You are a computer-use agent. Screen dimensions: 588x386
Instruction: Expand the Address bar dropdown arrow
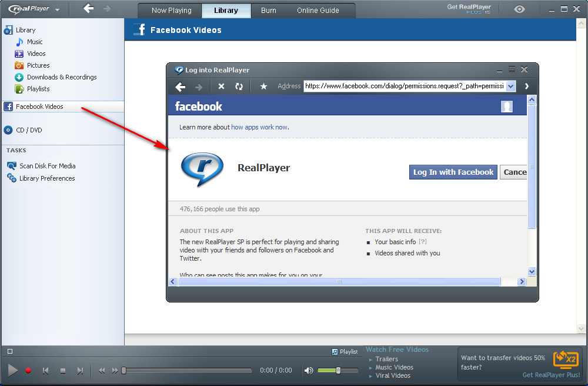click(x=510, y=86)
